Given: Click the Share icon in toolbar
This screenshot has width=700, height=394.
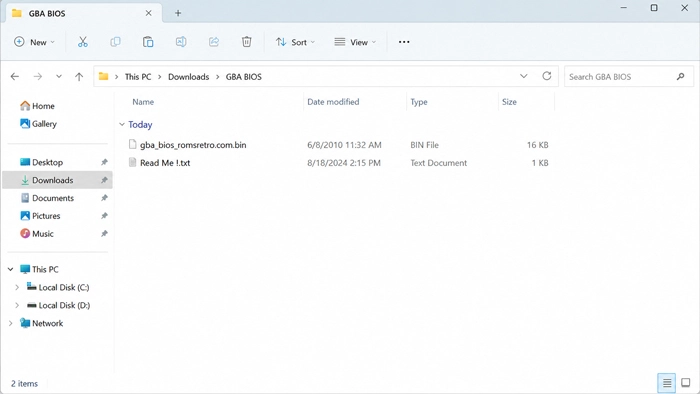Looking at the screenshot, I should coord(214,42).
